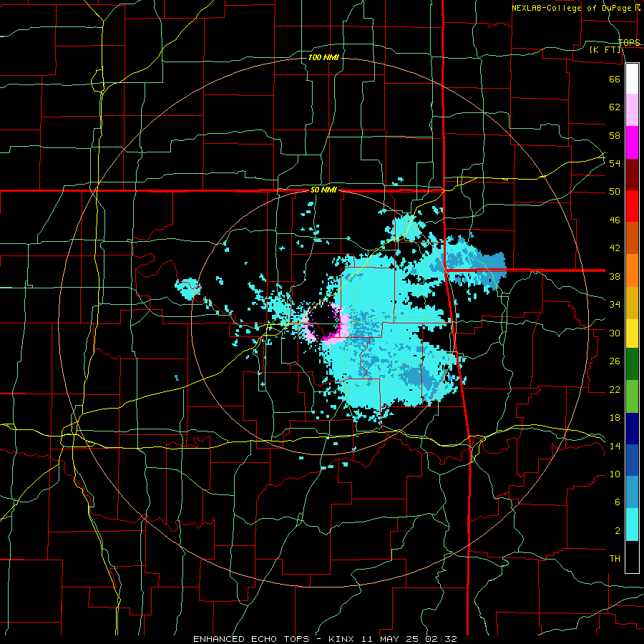Screen dimensions: 644x644
Task: Click the light pink 62 kft legend swatch
Action: (x=632, y=110)
